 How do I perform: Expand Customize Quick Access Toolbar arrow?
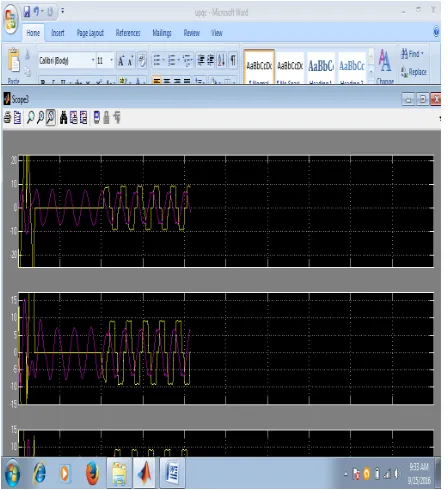[62, 12]
